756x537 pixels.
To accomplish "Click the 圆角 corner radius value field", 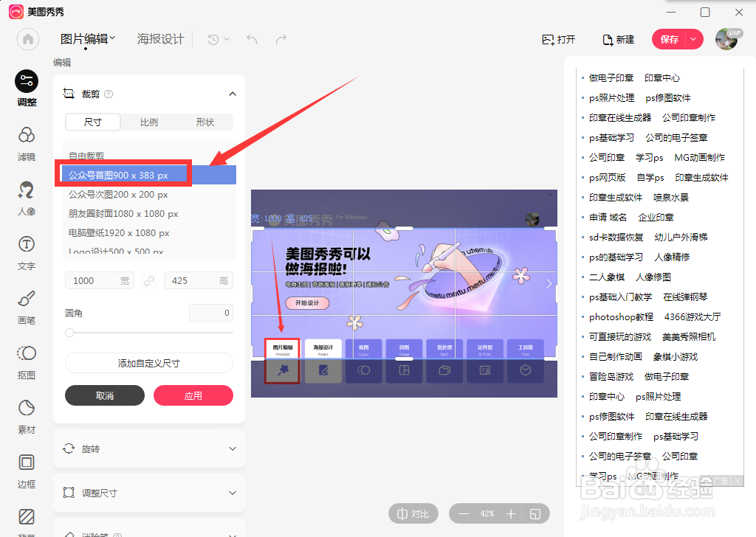I will coord(211,313).
